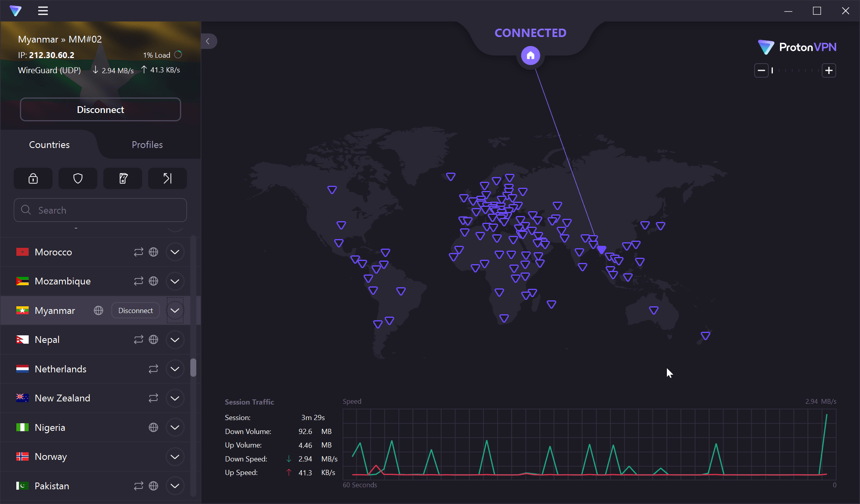Image resolution: width=860 pixels, height=504 pixels.
Task: Toggle Port Forwarding icon
Action: tap(167, 179)
